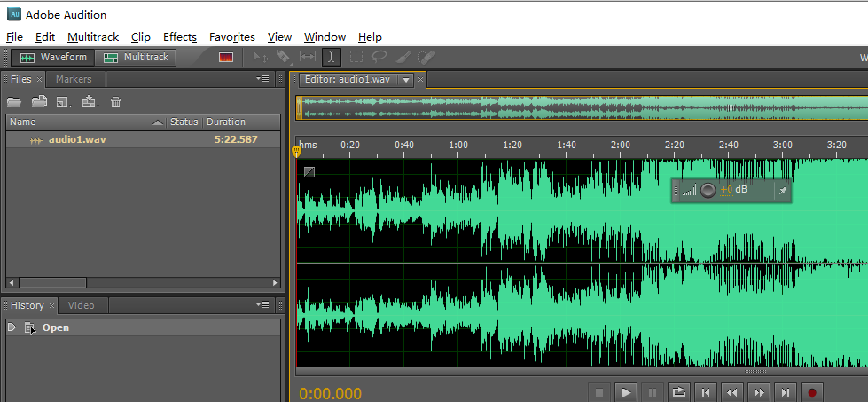Click the HUD amplitude gain knob

click(x=708, y=191)
